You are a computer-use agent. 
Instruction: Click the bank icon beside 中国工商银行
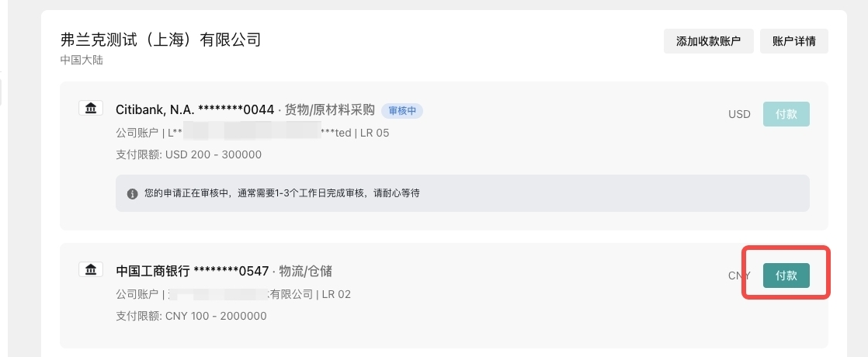(92, 269)
